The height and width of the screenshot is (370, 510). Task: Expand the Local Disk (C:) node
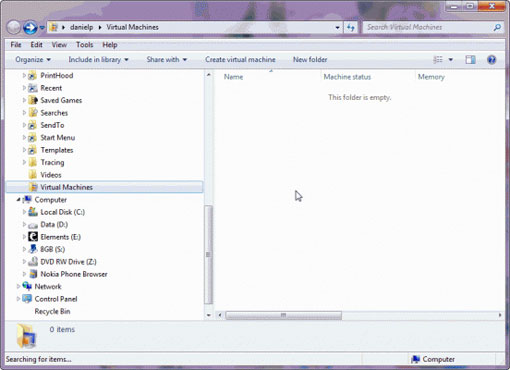24,212
